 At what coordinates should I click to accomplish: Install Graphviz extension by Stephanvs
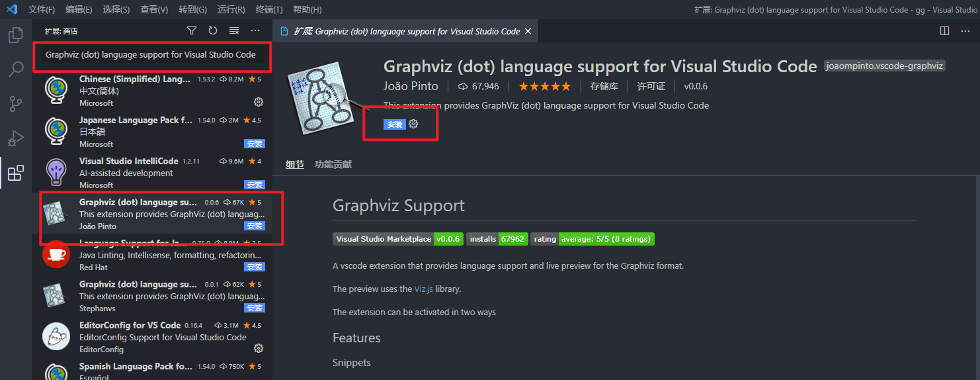tap(255, 308)
